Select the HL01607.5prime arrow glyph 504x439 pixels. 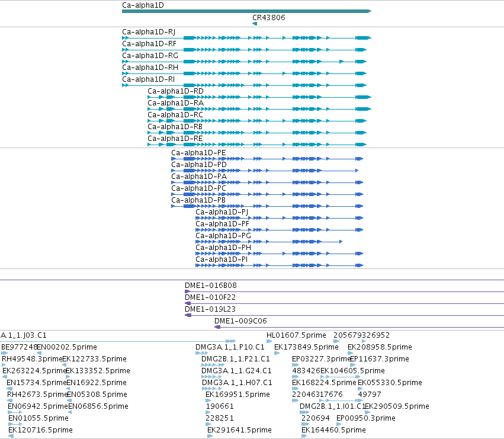tap(269, 342)
